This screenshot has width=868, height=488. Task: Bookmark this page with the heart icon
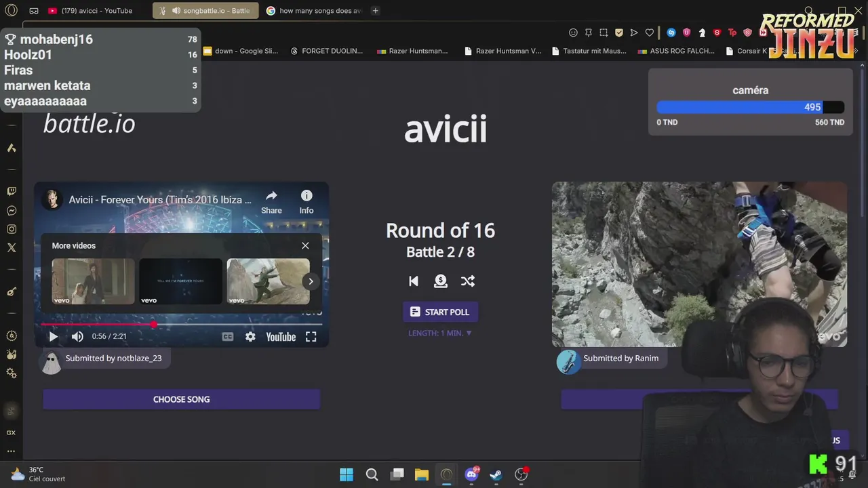[649, 33]
